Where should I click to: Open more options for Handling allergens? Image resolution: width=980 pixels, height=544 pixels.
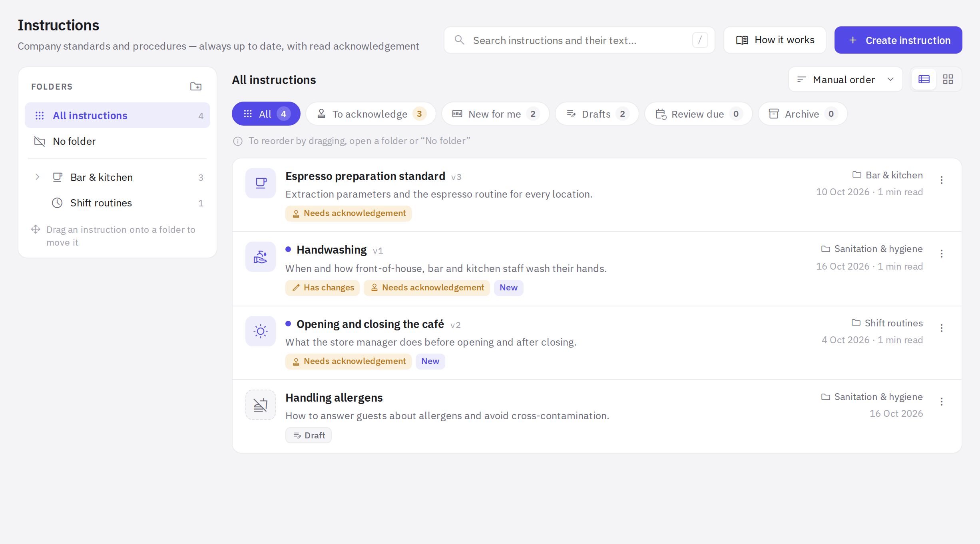tap(942, 402)
